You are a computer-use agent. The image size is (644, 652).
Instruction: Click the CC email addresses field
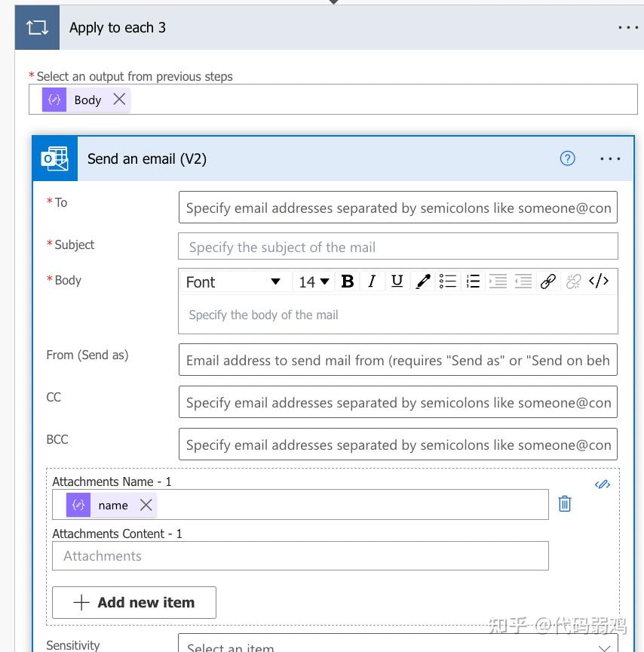click(397, 402)
